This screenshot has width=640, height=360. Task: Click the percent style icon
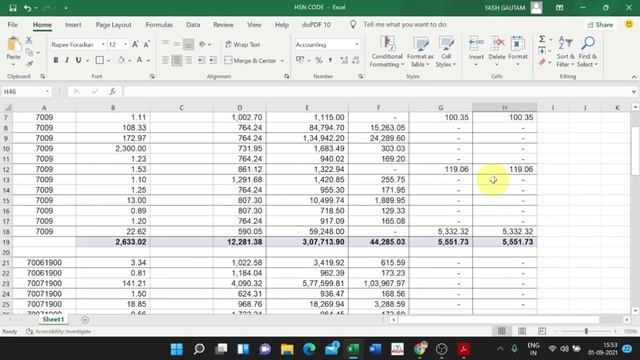tap(319, 60)
